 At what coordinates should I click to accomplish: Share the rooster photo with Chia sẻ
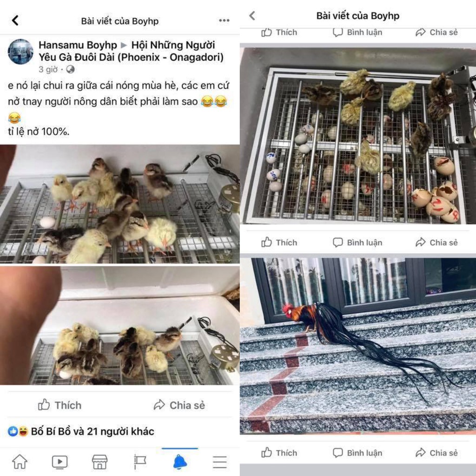point(436,453)
